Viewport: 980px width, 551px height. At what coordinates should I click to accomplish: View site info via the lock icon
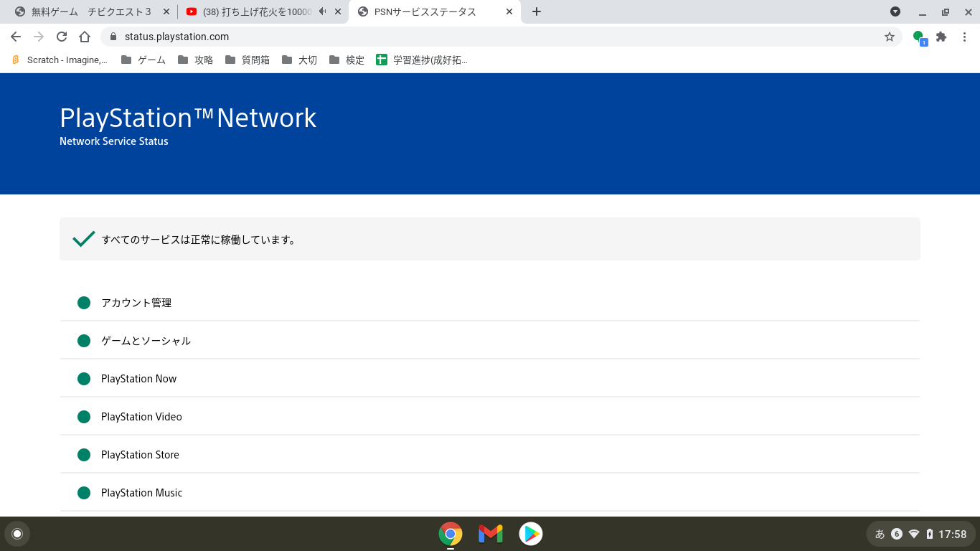point(113,37)
